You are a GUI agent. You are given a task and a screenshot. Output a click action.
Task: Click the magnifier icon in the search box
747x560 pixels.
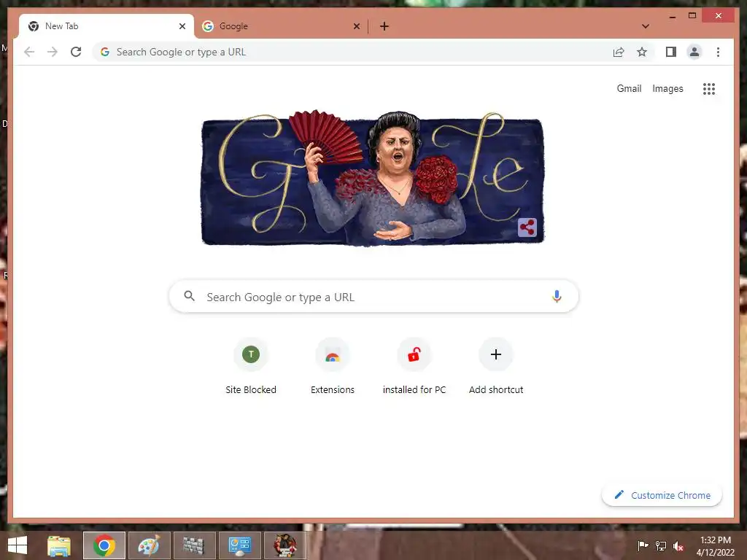(x=189, y=296)
